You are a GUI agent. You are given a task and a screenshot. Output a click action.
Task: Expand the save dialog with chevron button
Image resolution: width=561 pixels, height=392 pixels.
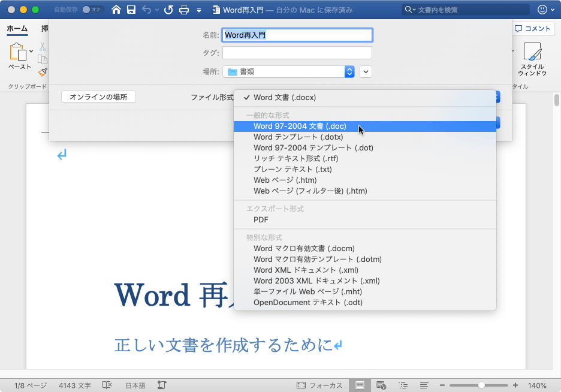(366, 71)
